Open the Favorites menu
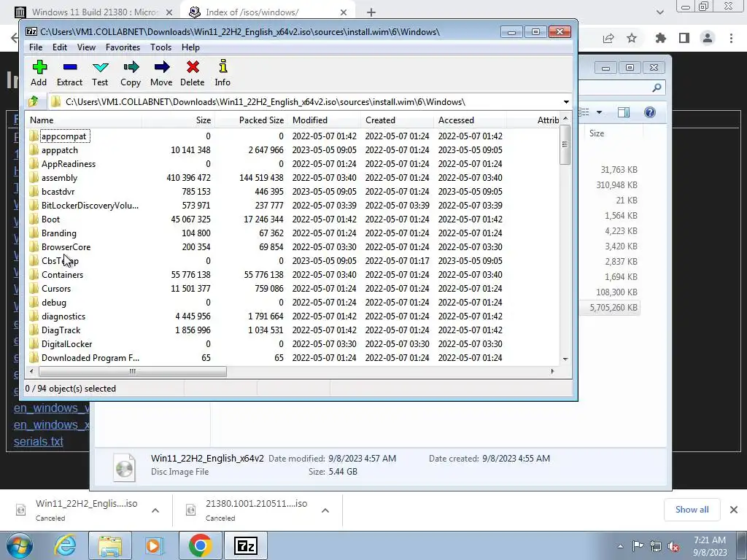The height and width of the screenshot is (560, 747). click(123, 47)
